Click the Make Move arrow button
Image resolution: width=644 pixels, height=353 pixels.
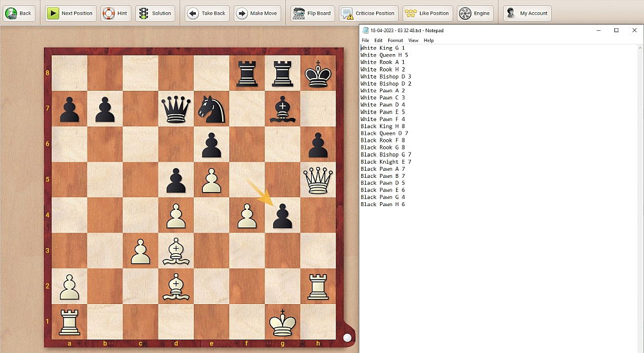coord(258,13)
